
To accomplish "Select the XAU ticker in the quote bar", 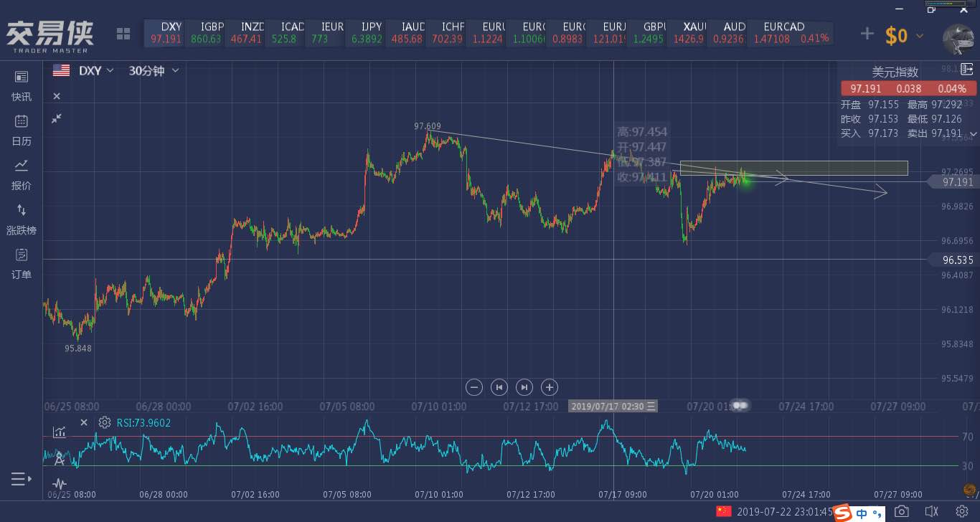I will pos(694,33).
